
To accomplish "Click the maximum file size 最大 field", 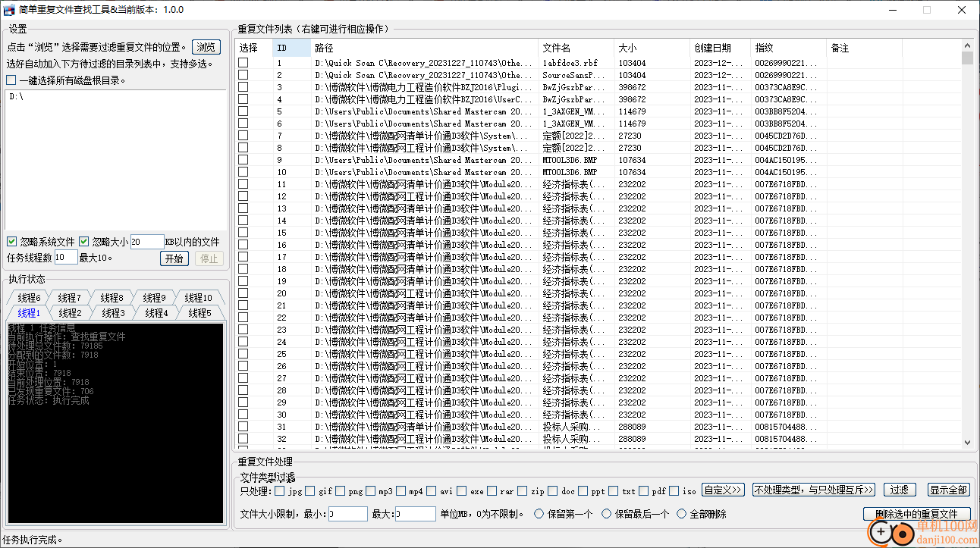I will (x=416, y=514).
